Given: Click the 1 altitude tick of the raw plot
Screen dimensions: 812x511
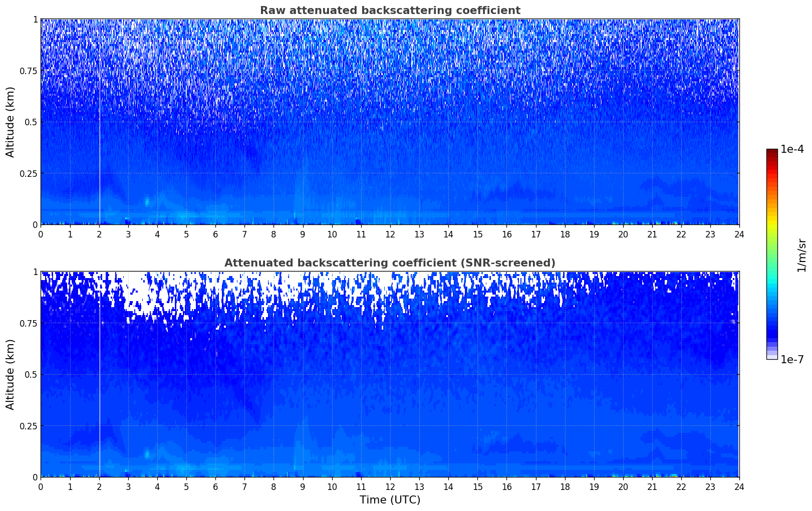Looking at the screenshot, I should (x=35, y=20).
